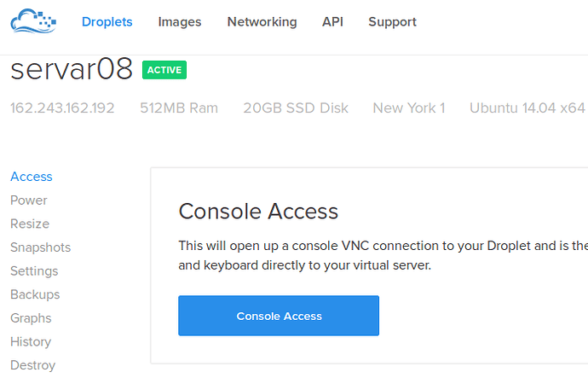Switch to the Backups sidebar tab
The height and width of the screenshot is (378, 588).
[34, 294]
